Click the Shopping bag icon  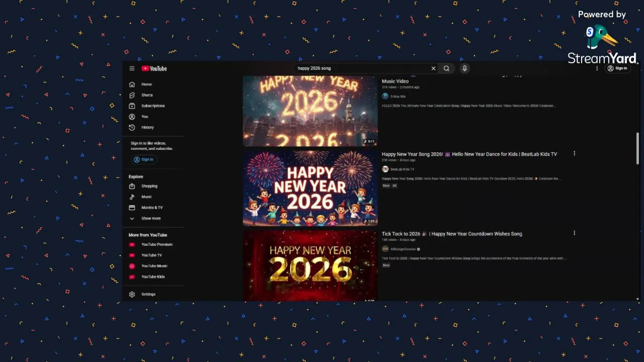[132, 186]
